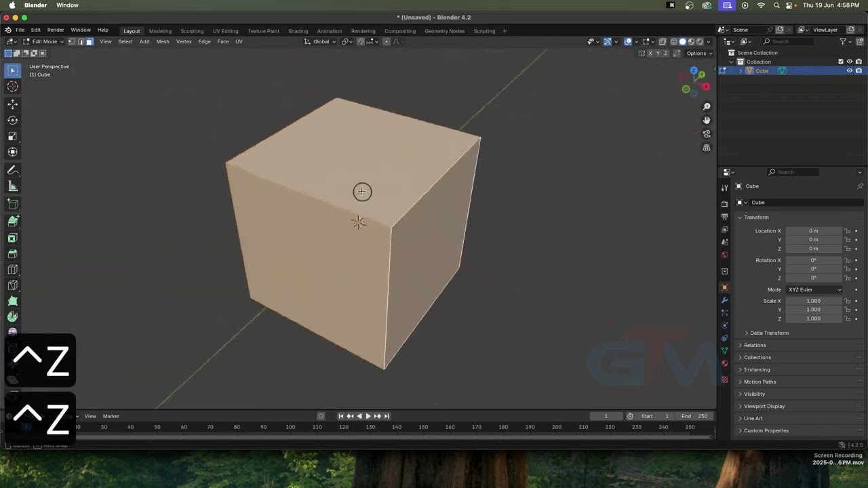This screenshot has height=488, width=868.
Task: Toggle Collection exclude checkbox in outliner
Action: click(x=841, y=62)
